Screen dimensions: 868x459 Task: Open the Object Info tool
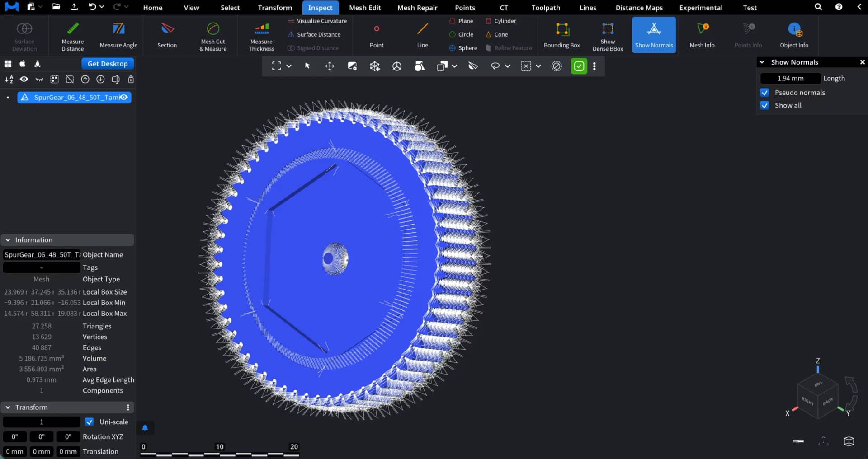pos(794,35)
